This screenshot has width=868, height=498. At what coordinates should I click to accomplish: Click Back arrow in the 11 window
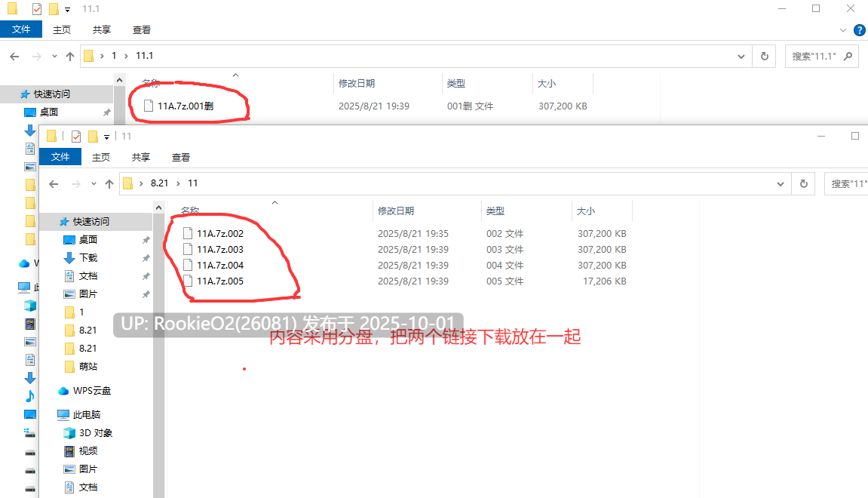pyautogui.click(x=54, y=183)
